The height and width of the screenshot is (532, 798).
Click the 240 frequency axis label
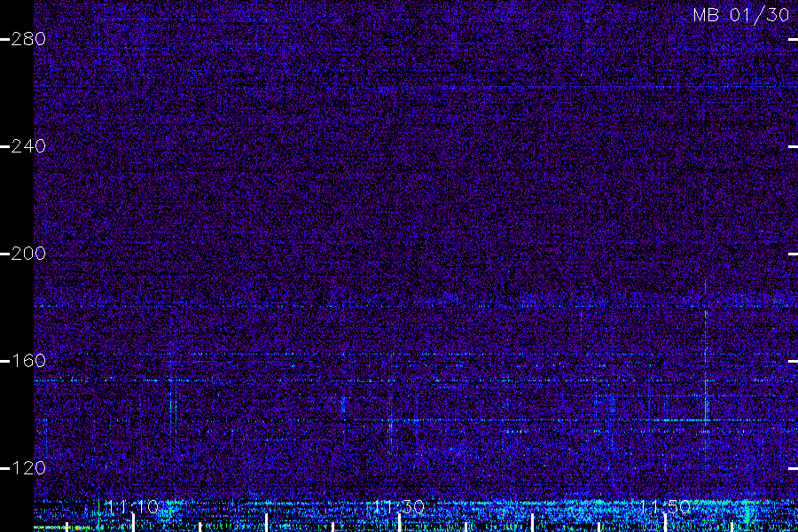(x=28, y=146)
